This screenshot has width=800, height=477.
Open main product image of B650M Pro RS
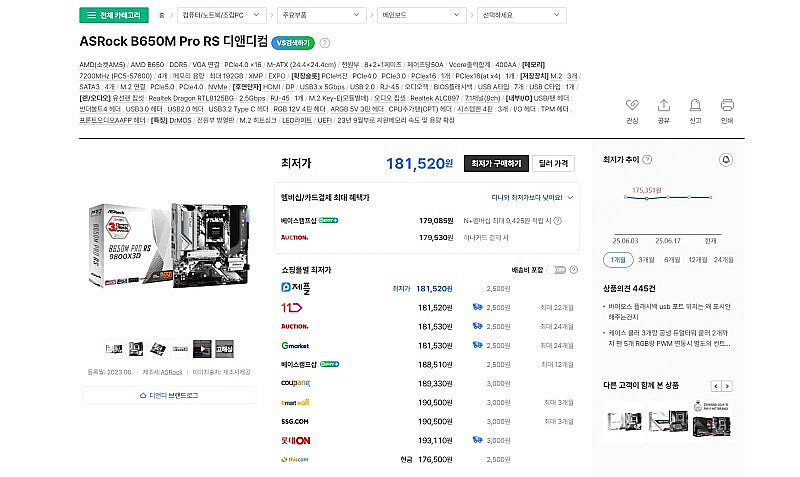[170, 245]
